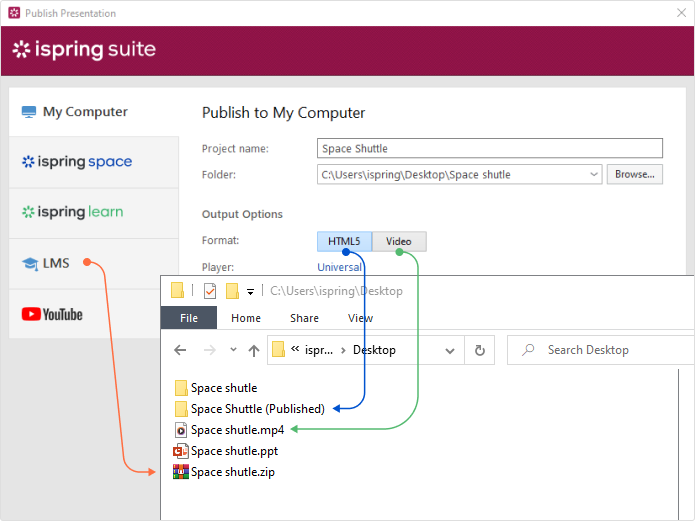The height and width of the screenshot is (521, 695).
Task: Click the My Computer monitor icon
Action: 29,112
